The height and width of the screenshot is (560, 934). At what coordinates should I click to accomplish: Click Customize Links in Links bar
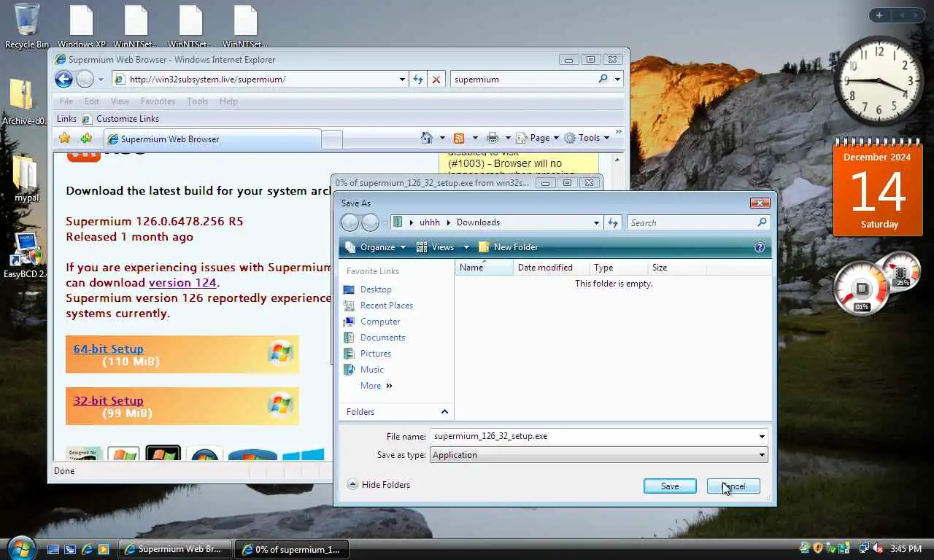coord(121,119)
